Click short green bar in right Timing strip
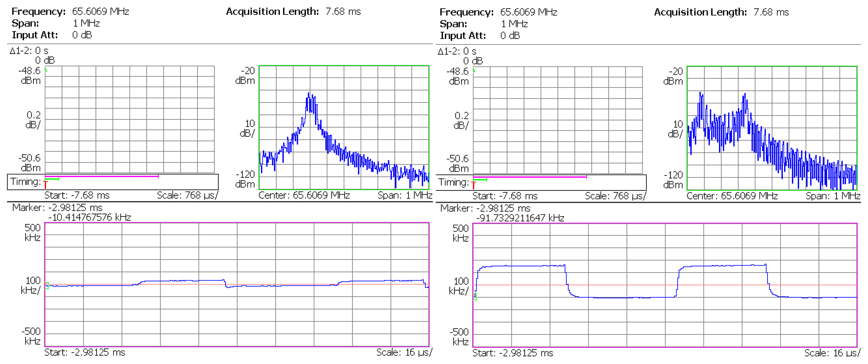The image size is (868, 364). (480, 180)
